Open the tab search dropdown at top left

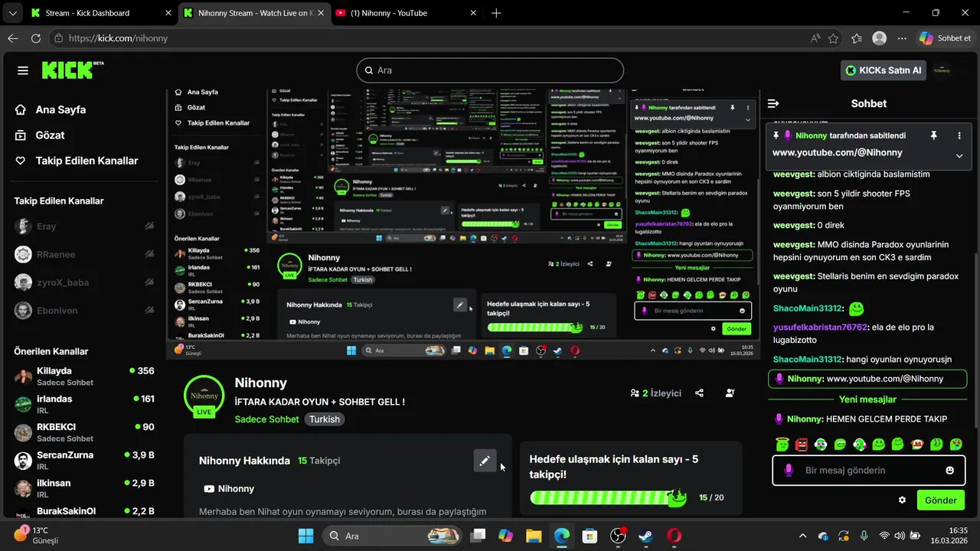11,13
